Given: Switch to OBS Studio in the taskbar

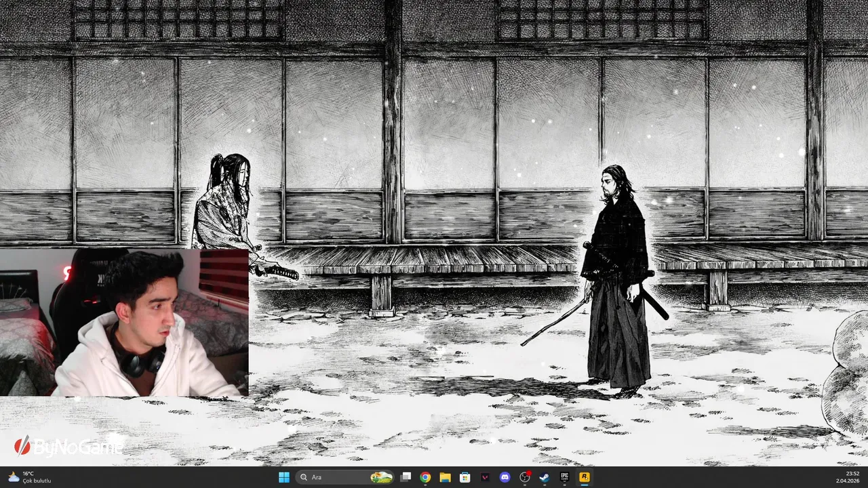Looking at the screenshot, I should tap(524, 477).
